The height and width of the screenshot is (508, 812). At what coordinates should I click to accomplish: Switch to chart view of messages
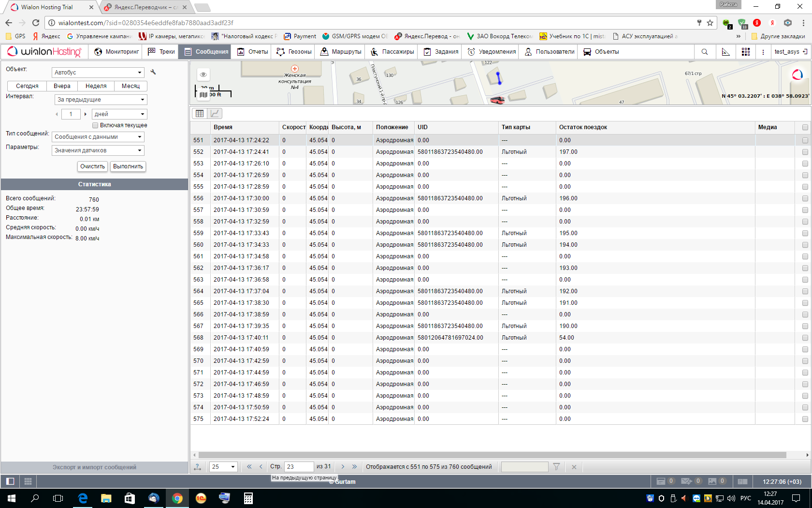point(215,113)
